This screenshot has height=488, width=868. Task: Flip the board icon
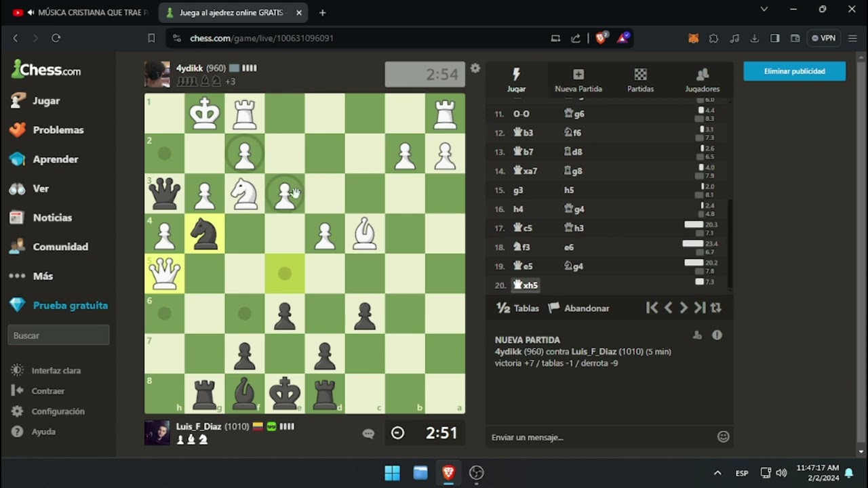tap(715, 308)
